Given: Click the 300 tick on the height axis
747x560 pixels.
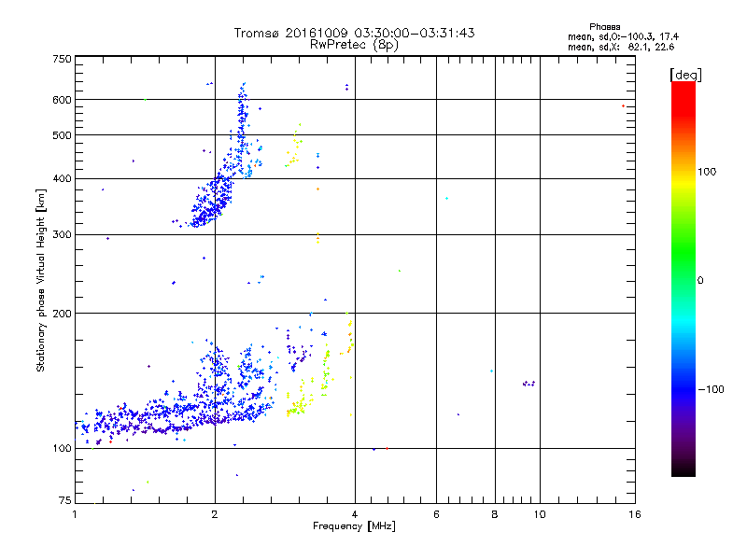Looking at the screenshot, I should pyautogui.click(x=63, y=235).
